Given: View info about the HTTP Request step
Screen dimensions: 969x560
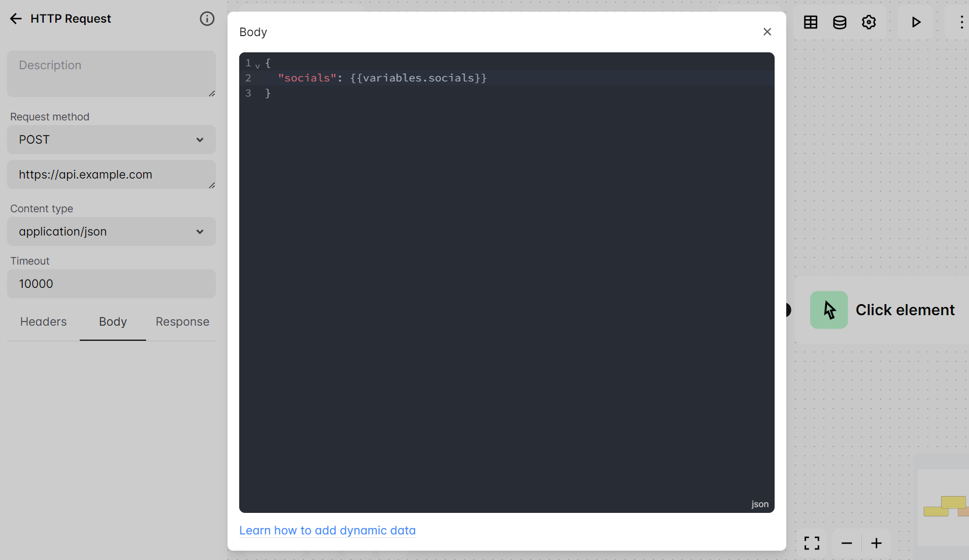Looking at the screenshot, I should click(x=207, y=19).
